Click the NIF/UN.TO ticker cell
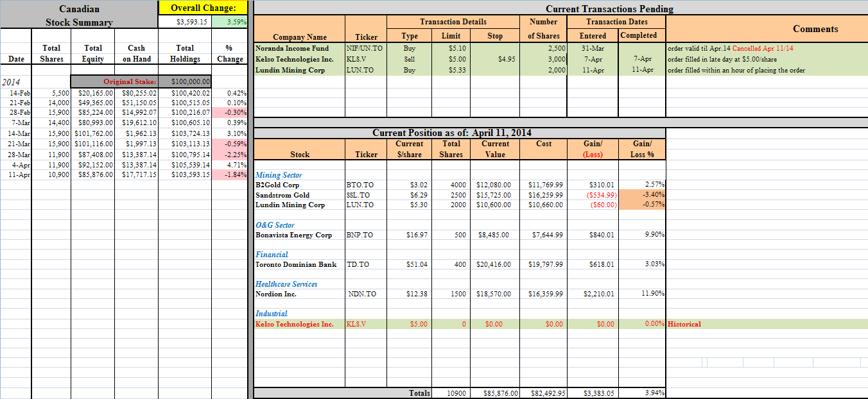This screenshot has height=399, width=868. pos(366,48)
